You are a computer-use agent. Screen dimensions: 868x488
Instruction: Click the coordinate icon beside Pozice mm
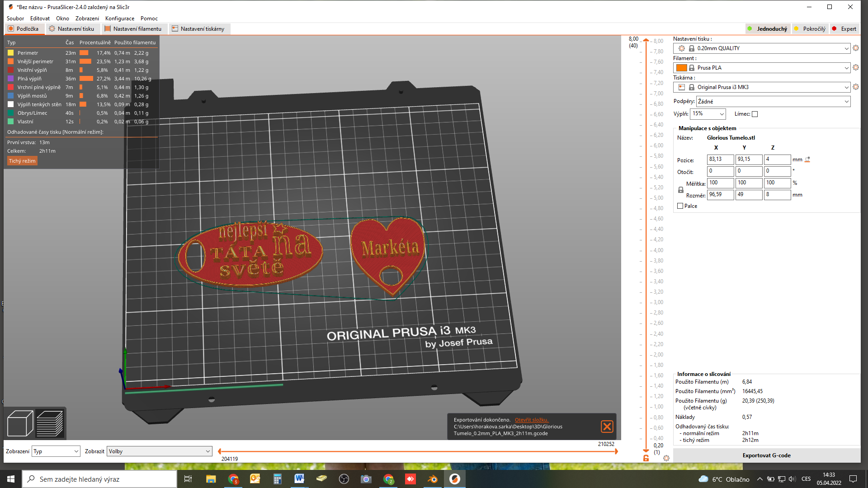808,160
